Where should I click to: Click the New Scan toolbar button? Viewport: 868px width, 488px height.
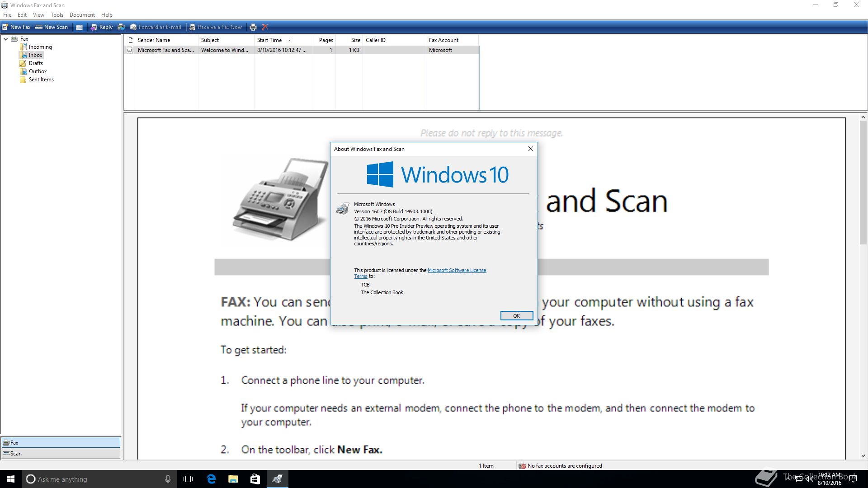tap(52, 27)
